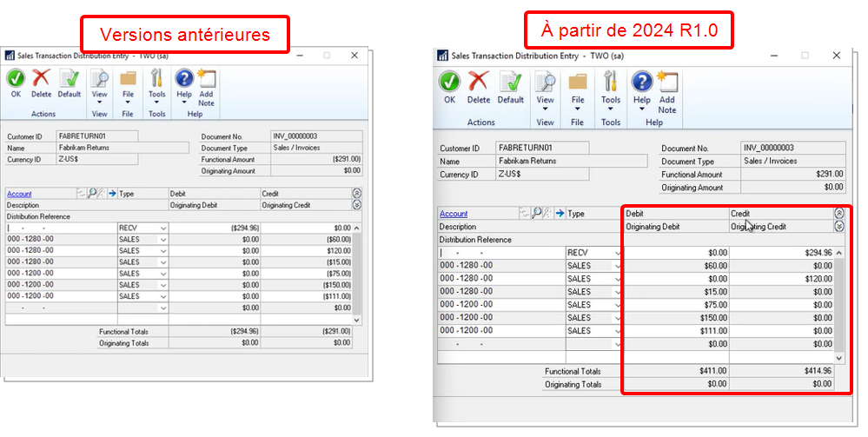Open RECV type dropdown in earlier-versions window
The image size is (868, 437).
[x=163, y=228]
